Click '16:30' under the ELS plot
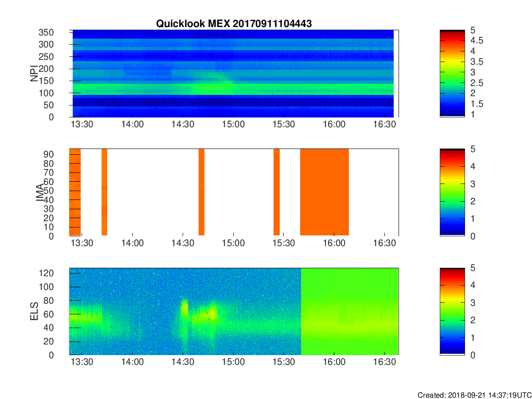The width and height of the screenshot is (532, 399). tap(384, 362)
